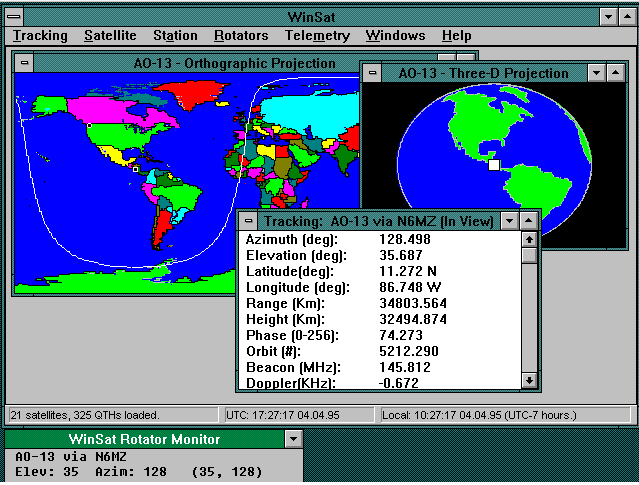Click status text '21 satellites, 325 QTHs loaded.'
Image resolution: width=639 pixels, height=485 pixels.
85,415
